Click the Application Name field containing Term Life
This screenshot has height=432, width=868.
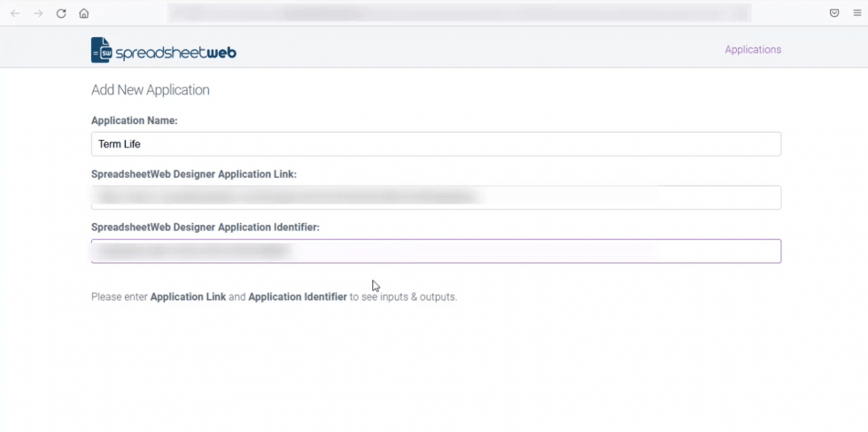(436, 144)
